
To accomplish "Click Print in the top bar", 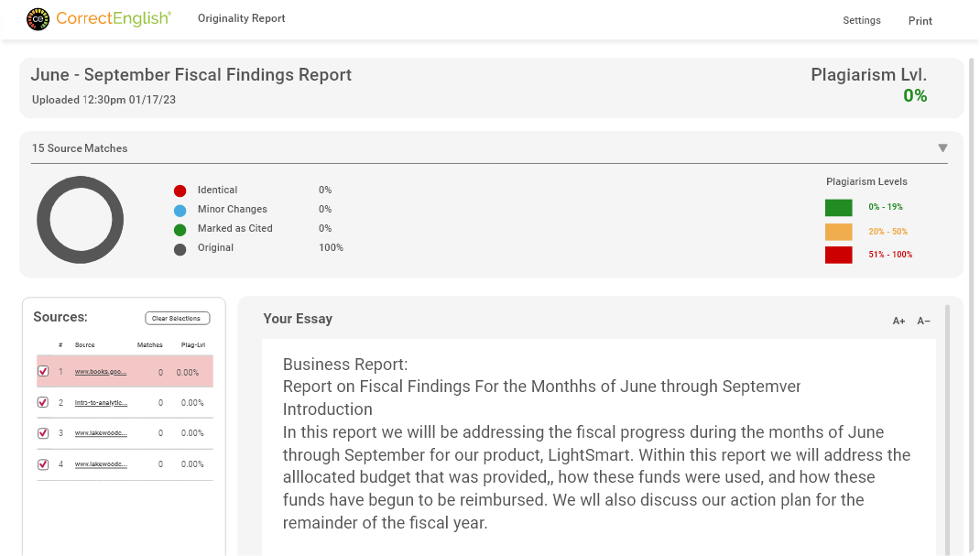I will (x=920, y=21).
